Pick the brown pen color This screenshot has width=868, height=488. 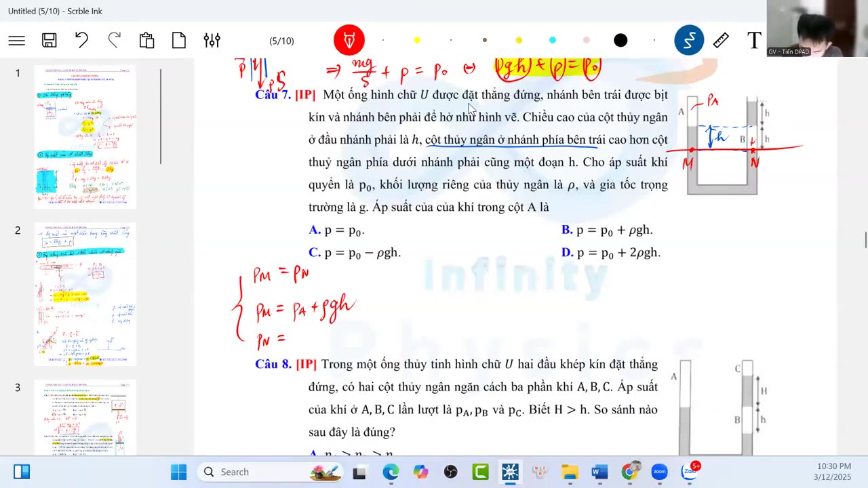485,41
